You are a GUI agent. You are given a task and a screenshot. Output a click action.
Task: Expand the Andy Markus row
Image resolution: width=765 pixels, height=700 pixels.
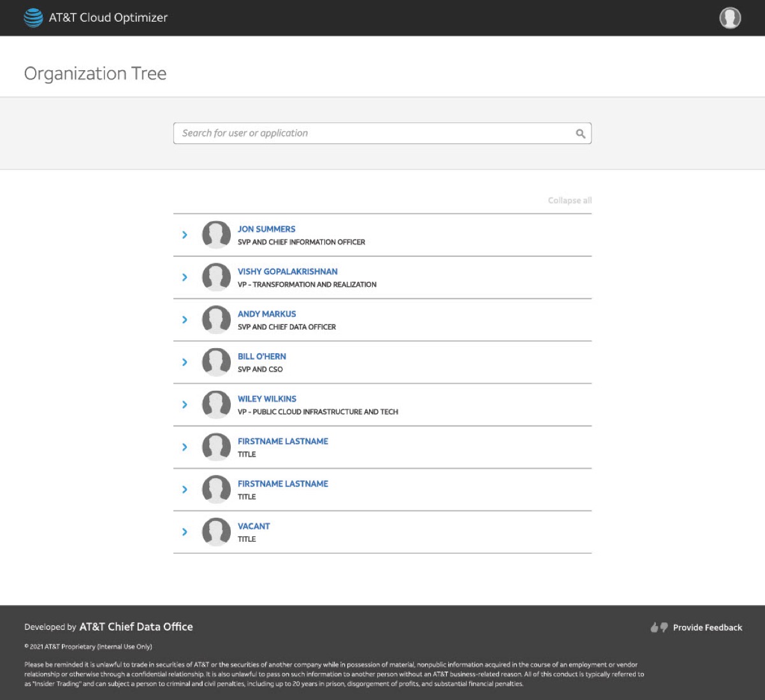click(x=185, y=320)
